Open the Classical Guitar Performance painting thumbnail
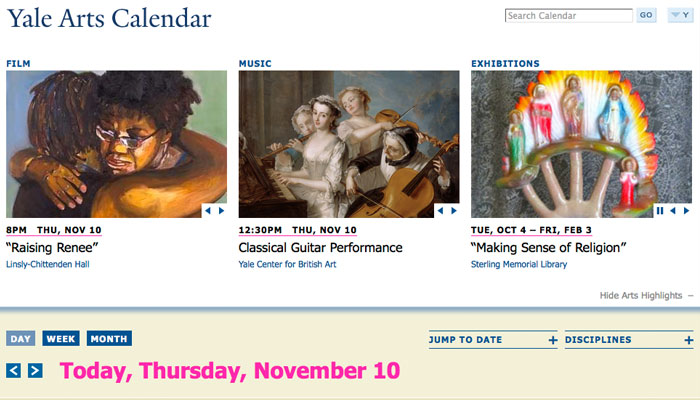The width and height of the screenshot is (700, 400). tap(349, 144)
